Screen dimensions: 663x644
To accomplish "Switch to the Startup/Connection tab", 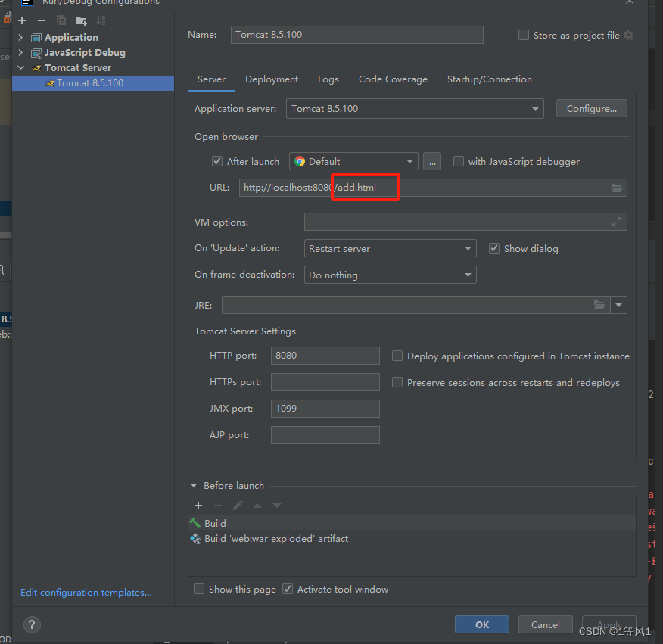I will [489, 79].
